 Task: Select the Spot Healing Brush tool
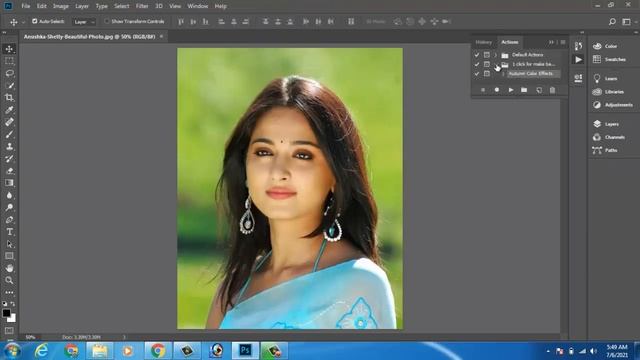pos(9,122)
